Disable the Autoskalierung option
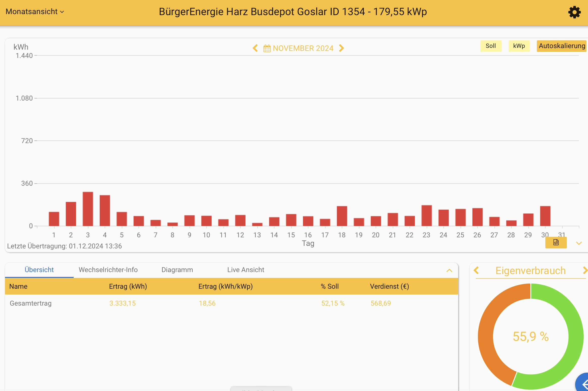Viewport: 588px width, 391px height. click(562, 46)
